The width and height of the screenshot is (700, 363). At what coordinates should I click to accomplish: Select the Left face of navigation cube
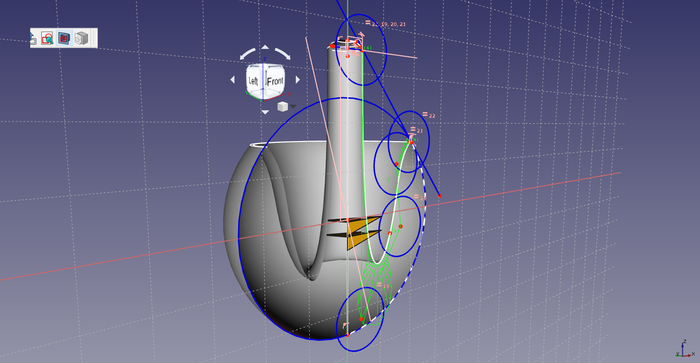click(x=253, y=81)
